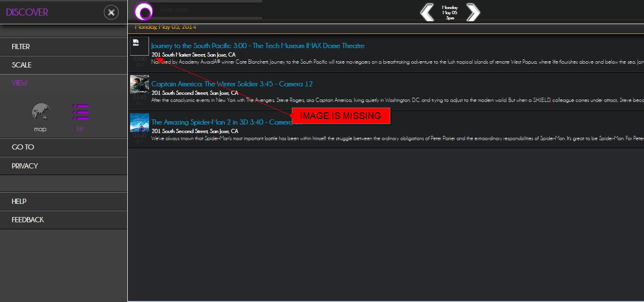Open the Filter section
This screenshot has height=302, width=644.
pyautogui.click(x=64, y=47)
